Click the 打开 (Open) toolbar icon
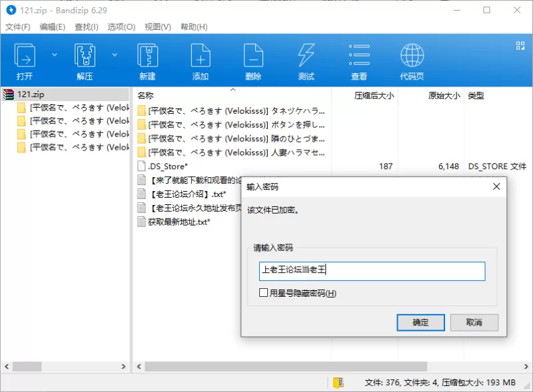 coord(25,61)
